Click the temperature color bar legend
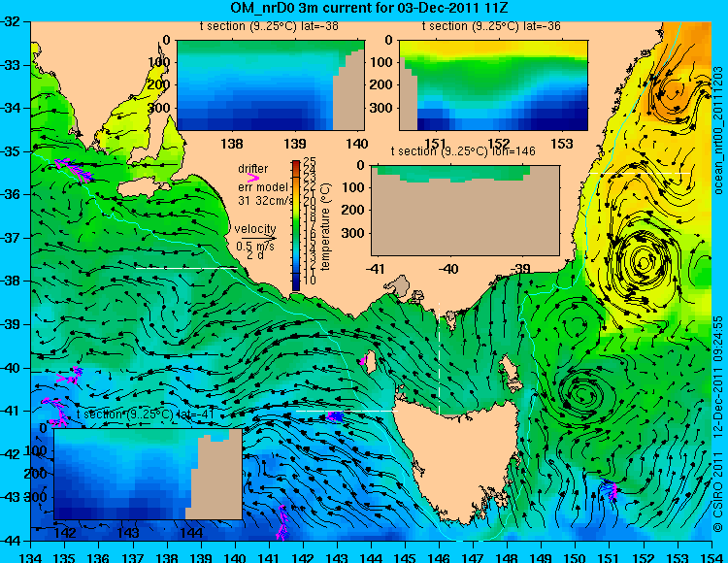The image size is (728, 563). (296, 225)
